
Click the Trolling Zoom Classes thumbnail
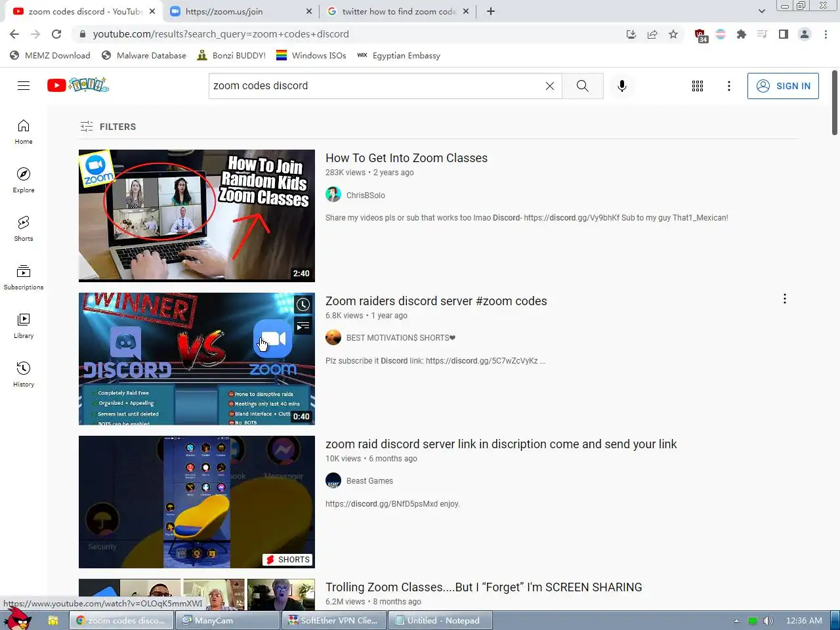pos(197,594)
